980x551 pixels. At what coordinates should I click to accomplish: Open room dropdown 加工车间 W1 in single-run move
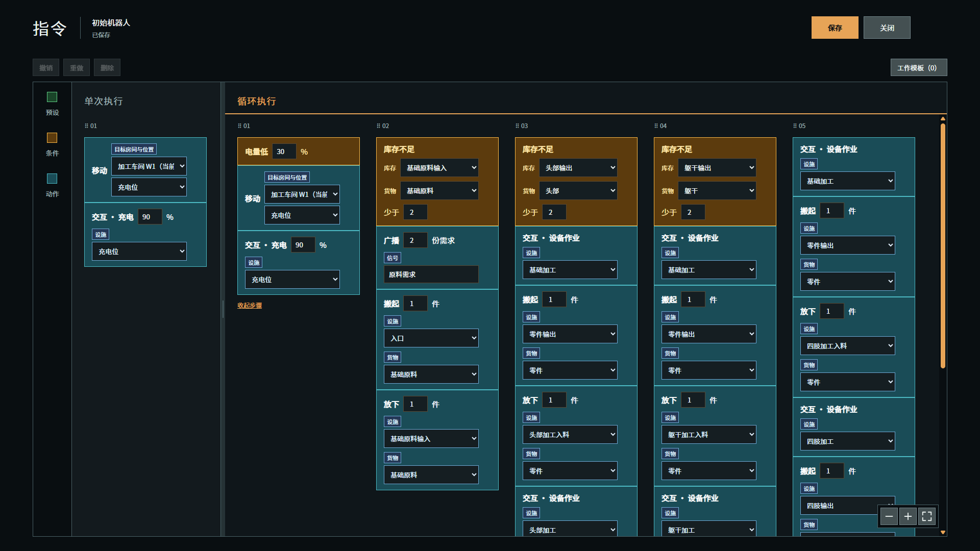[x=149, y=166]
